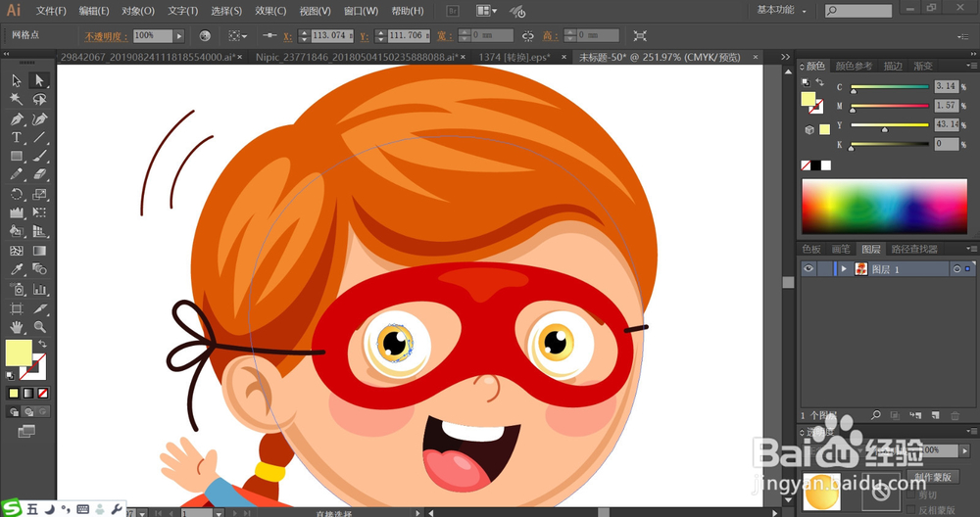Pick the Blend tool
This screenshot has width=980, height=517.
click(x=39, y=269)
